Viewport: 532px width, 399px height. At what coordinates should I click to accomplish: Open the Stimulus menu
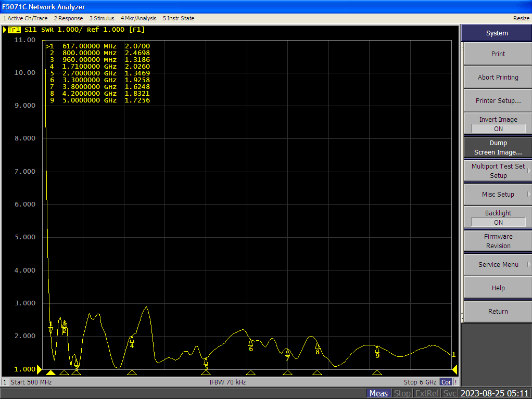pyautogui.click(x=102, y=18)
